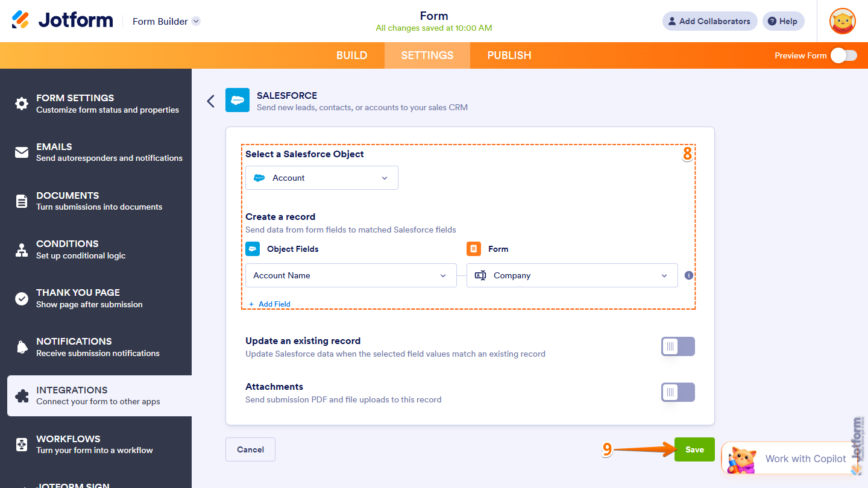This screenshot has height=488, width=868.
Task: Open the Salesforce Object dropdown showing Account
Action: pyautogui.click(x=321, y=178)
